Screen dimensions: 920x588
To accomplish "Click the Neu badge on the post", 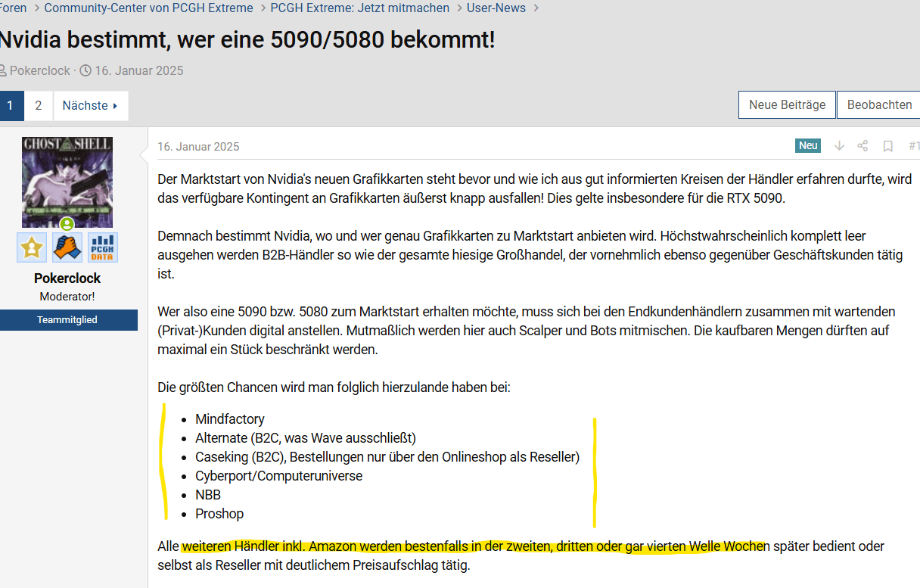I will pos(808,146).
